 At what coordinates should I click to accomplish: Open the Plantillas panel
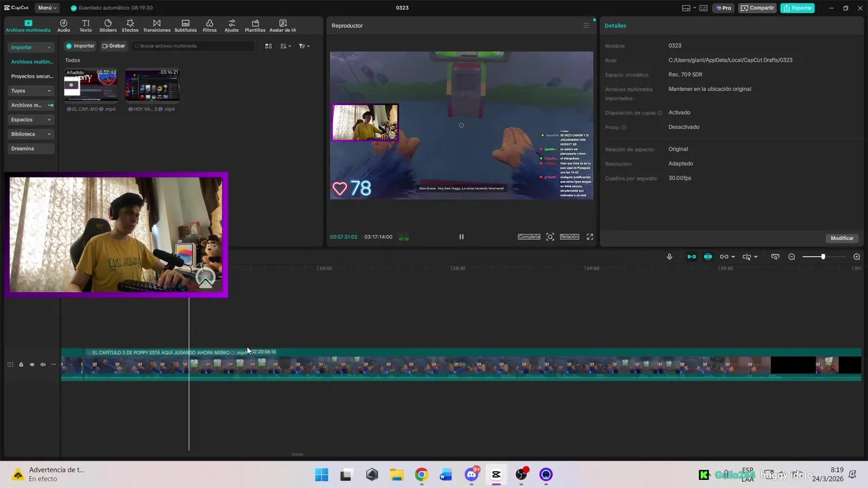coord(255,26)
